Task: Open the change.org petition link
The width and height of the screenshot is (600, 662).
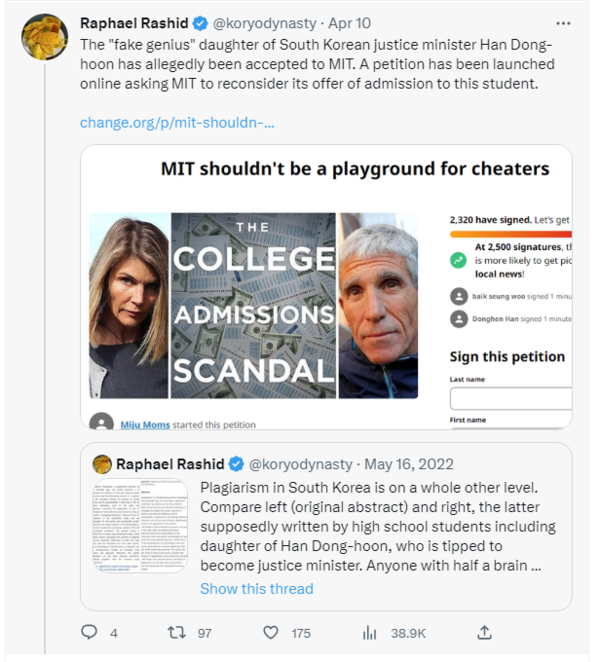Action: [x=177, y=123]
